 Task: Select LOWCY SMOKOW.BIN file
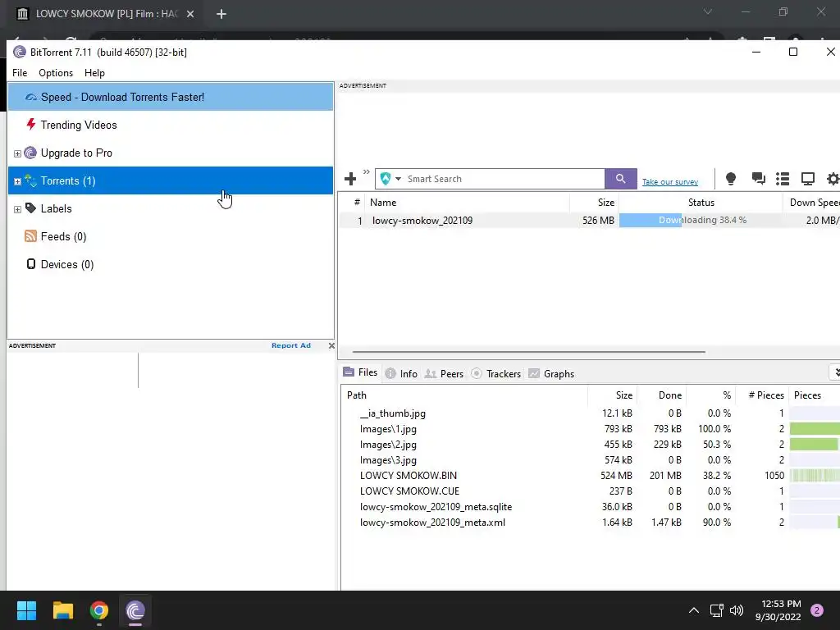pos(591,475)
